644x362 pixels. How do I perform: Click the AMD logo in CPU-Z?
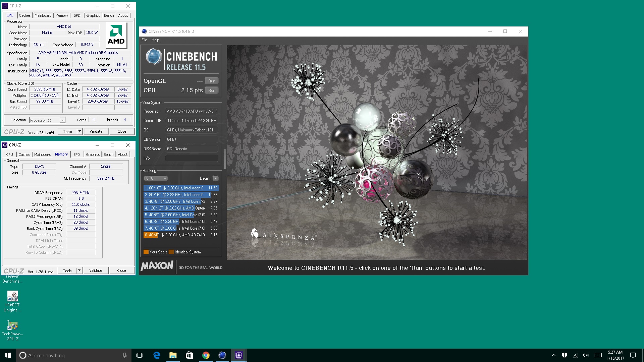(x=116, y=36)
